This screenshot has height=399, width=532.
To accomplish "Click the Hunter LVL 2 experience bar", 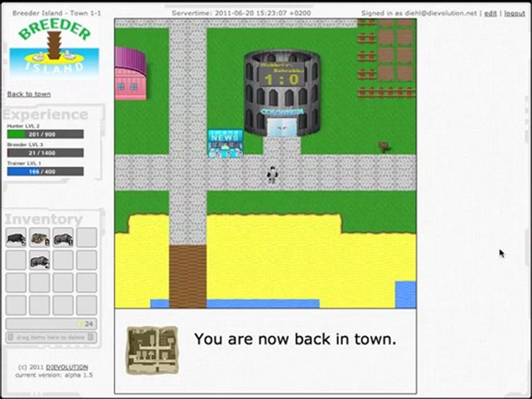I will tap(45, 134).
